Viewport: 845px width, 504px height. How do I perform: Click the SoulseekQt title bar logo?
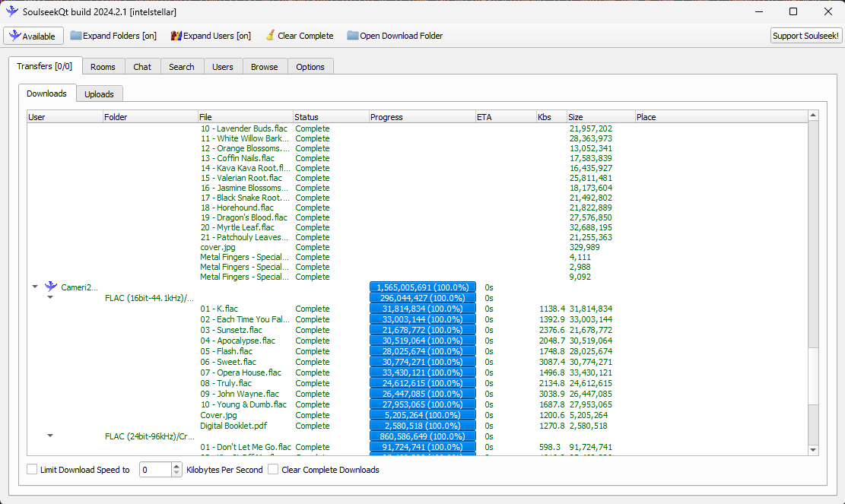coord(12,11)
